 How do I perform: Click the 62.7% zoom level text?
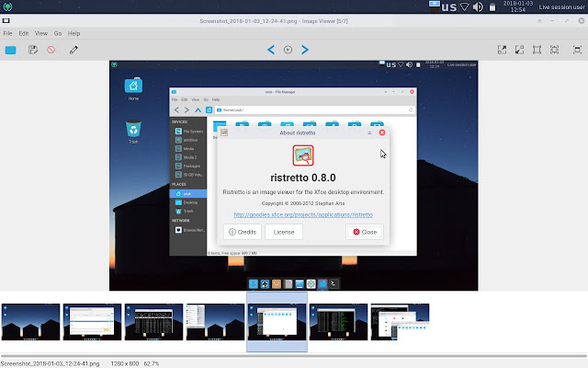tap(152, 363)
